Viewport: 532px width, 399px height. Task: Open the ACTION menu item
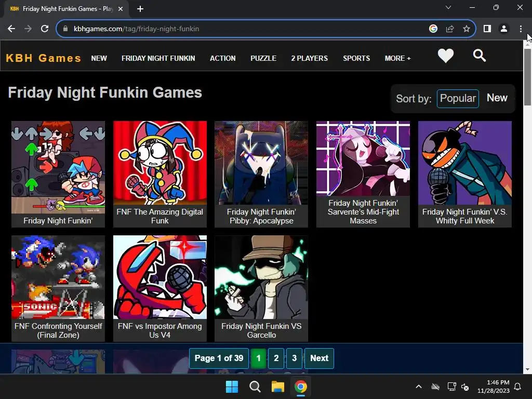tap(222, 58)
